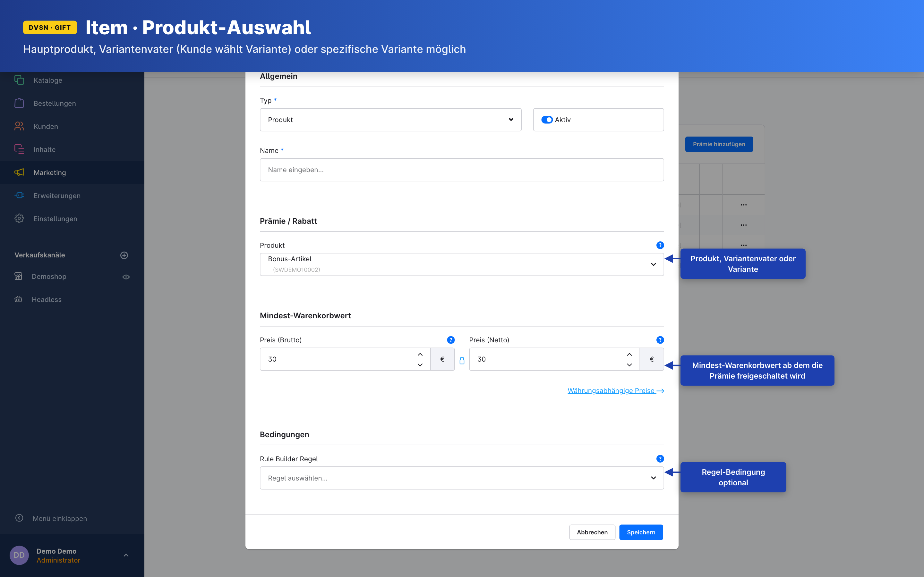Expand the Bonus-Artikel product dropdown
This screenshot has height=577, width=924.
pos(461,264)
